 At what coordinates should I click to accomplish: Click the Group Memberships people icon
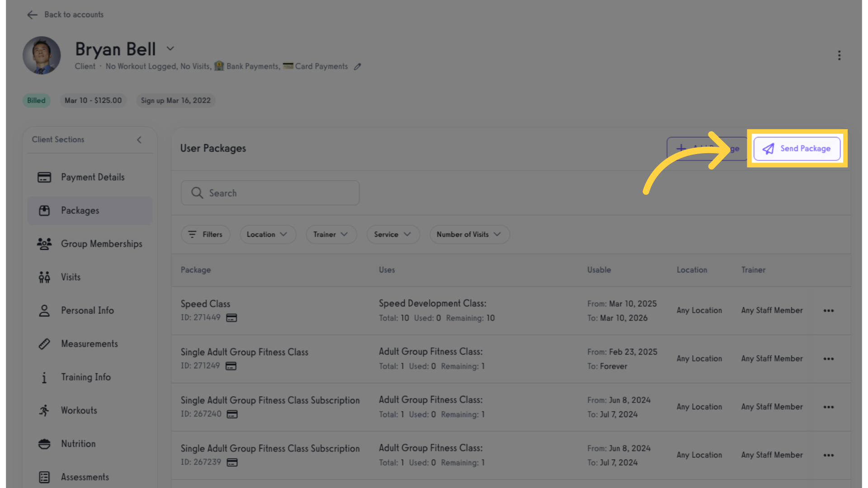point(44,244)
